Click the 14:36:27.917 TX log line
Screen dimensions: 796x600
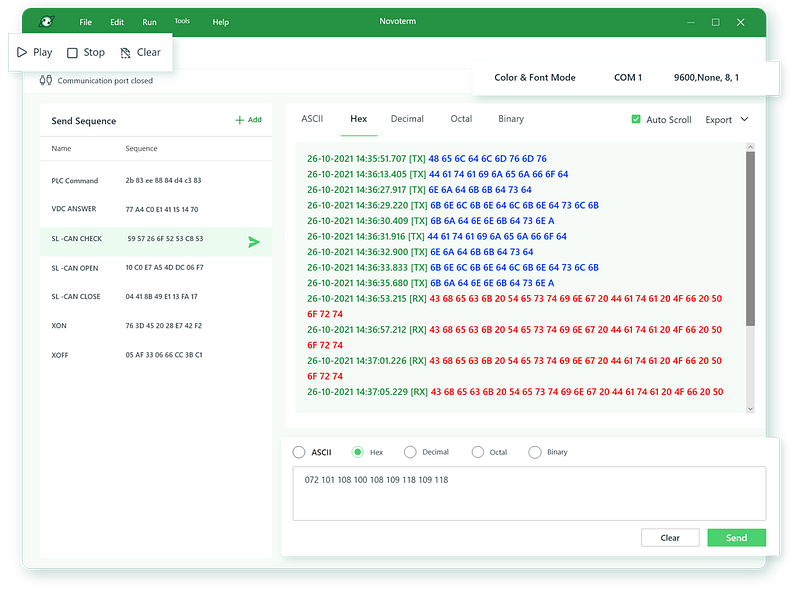[x=419, y=190]
